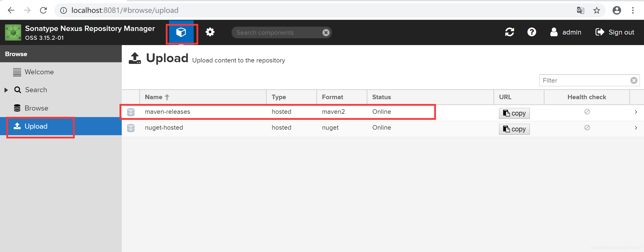Bookmark this page with star
Image resolution: width=644 pixels, height=252 pixels.
[x=597, y=10]
